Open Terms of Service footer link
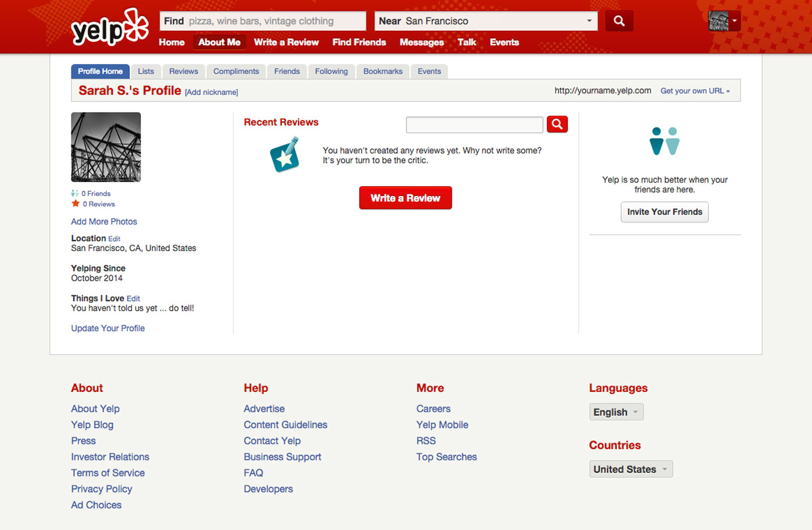Screen dimensions: 812x530 coord(108,473)
